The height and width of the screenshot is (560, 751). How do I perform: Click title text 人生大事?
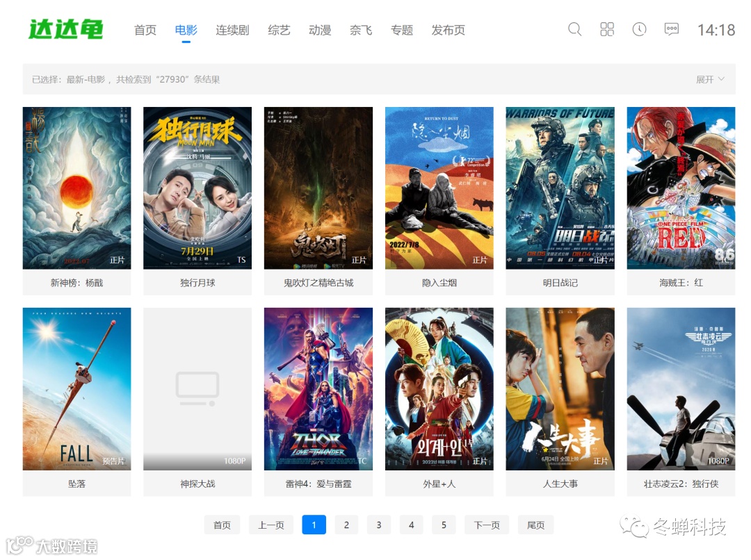(x=560, y=484)
